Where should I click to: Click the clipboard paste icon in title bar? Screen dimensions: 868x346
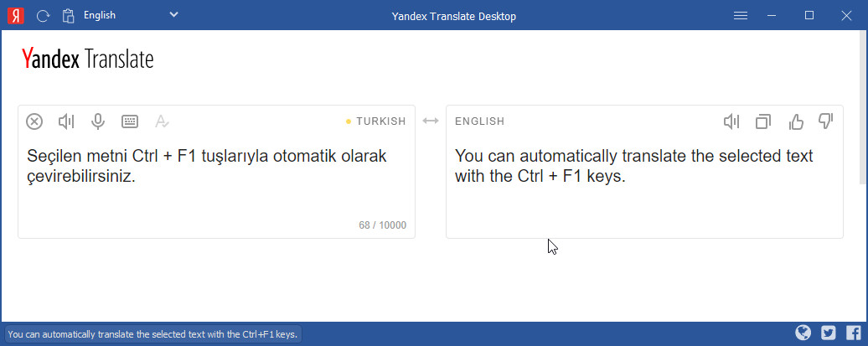68,16
